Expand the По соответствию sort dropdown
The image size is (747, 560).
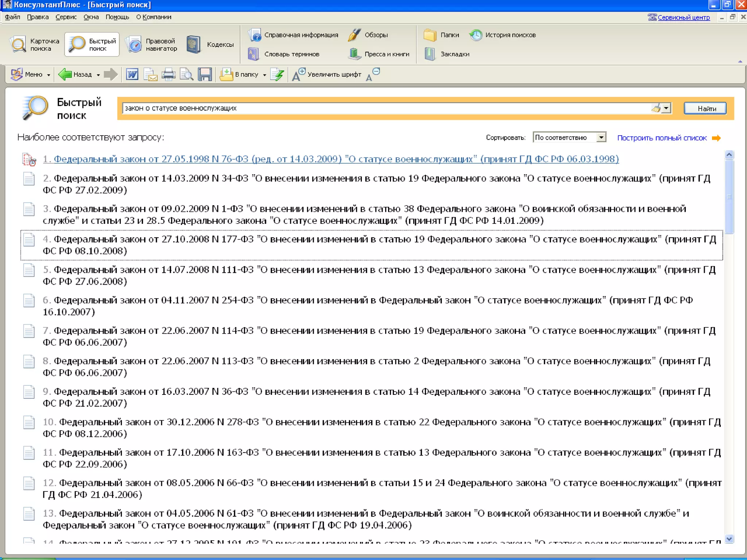coord(601,137)
